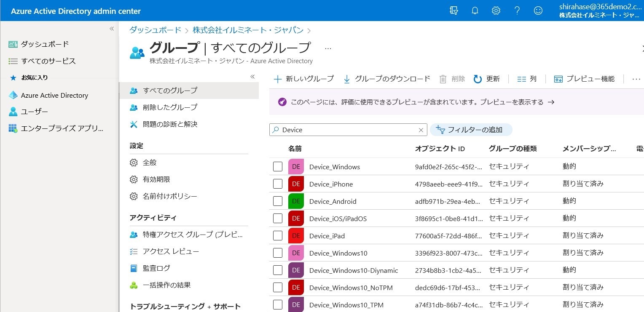
Task: Open the Device_Windows10-Diynamic group link
Action: 354,270
